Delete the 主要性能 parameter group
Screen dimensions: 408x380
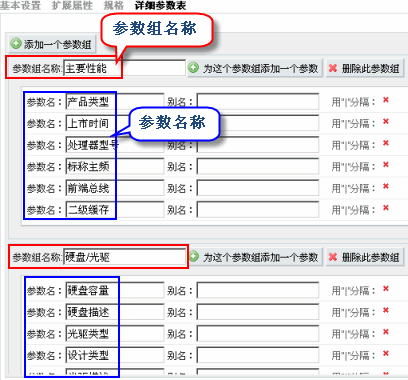click(365, 68)
